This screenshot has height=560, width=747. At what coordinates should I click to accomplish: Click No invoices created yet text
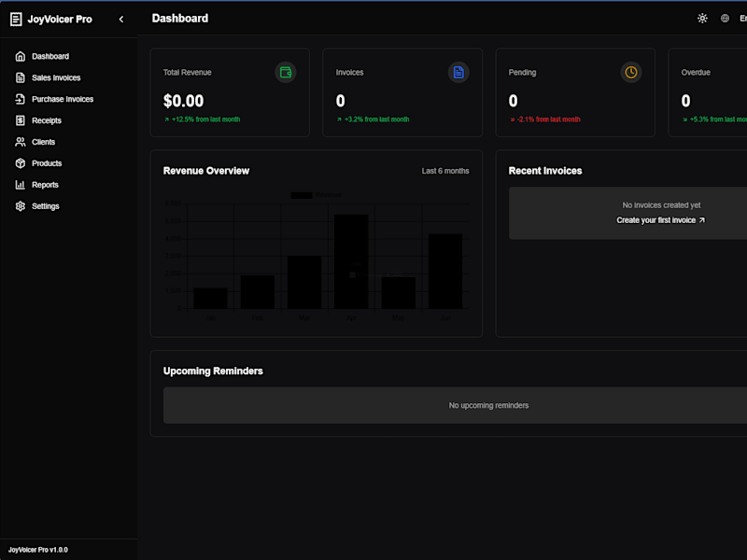(661, 205)
